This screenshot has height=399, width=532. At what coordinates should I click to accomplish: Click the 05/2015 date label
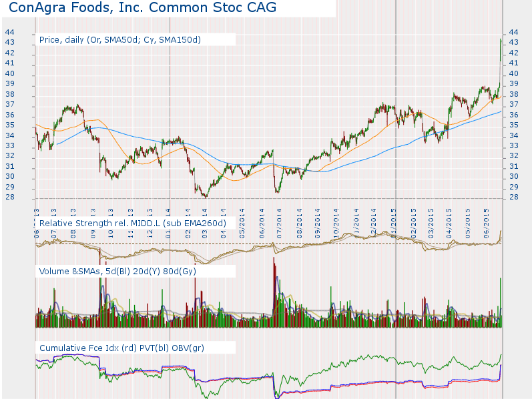point(467,224)
